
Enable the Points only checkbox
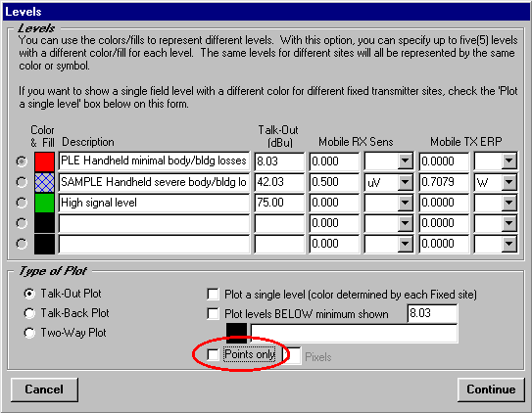point(213,354)
